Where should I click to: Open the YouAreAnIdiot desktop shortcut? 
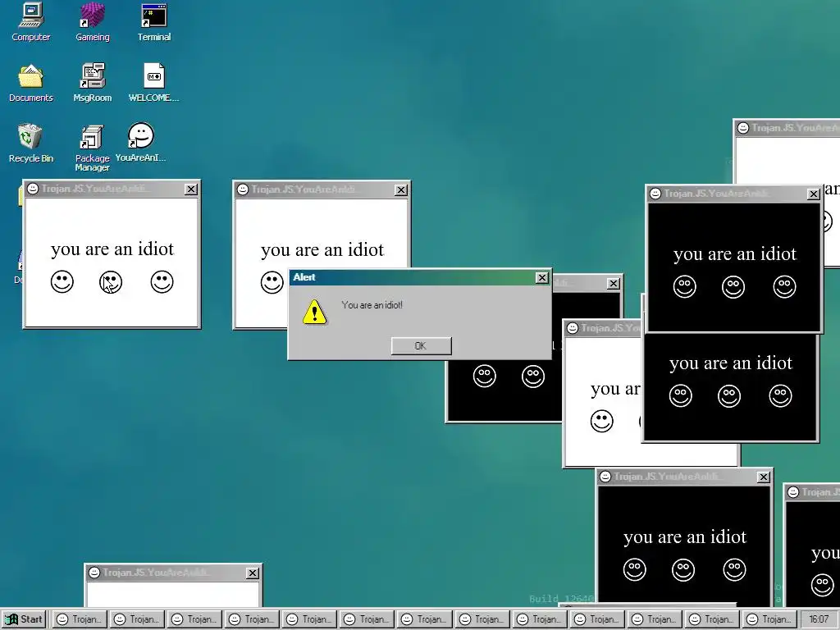coord(140,143)
